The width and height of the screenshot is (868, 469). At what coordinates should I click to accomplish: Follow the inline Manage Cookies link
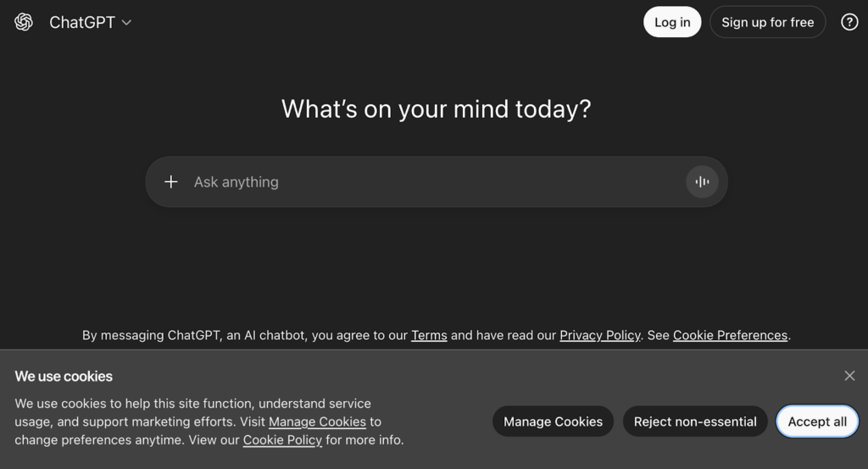pos(317,422)
